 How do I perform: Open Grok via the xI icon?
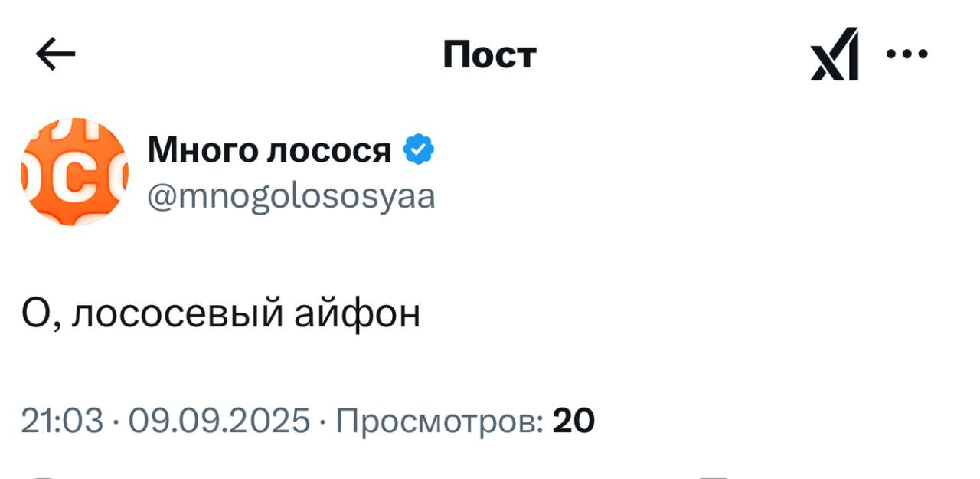pos(834,54)
